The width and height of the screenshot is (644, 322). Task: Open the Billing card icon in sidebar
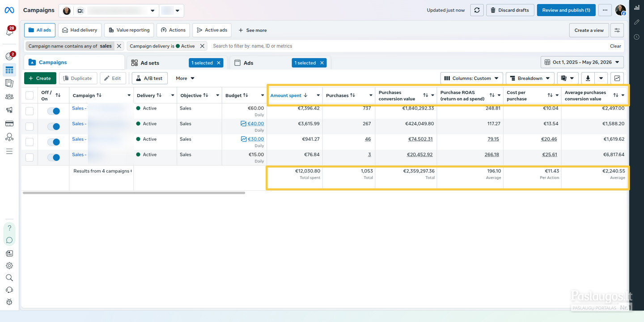click(9, 124)
